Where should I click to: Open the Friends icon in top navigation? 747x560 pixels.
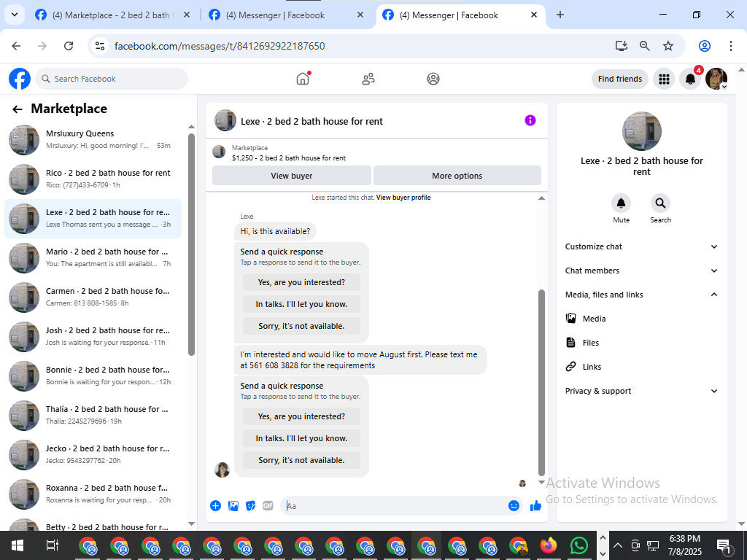[368, 79]
